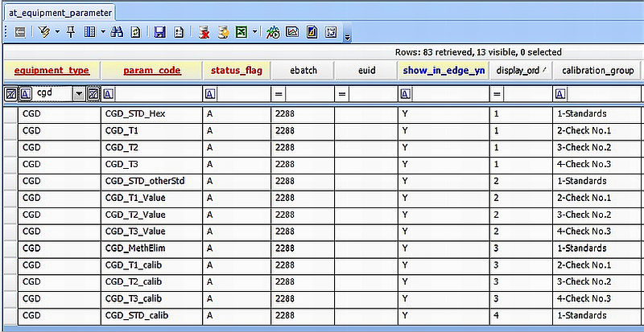Viewport: 644px width, 332px height.
Task: Click the show_in_edge_yn column header
Action: tap(444, 71)
